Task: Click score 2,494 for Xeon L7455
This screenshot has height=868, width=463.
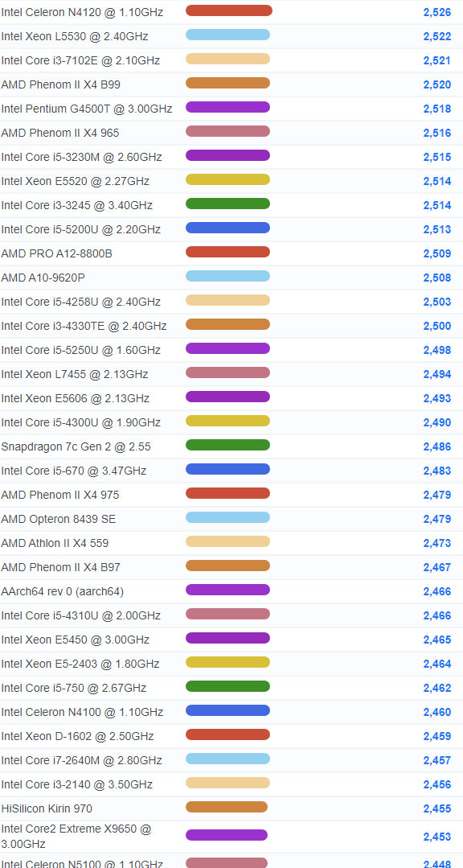Action: [437, 374]
